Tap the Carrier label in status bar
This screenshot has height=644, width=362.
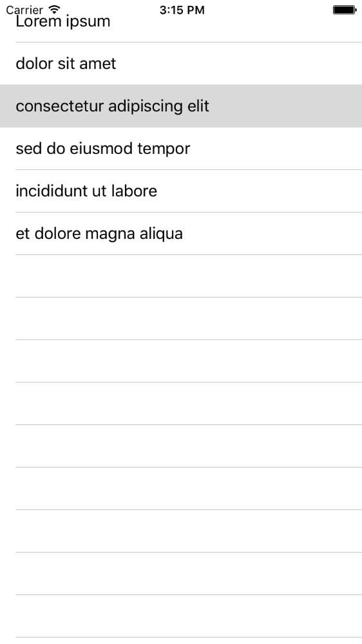(24, 10)
